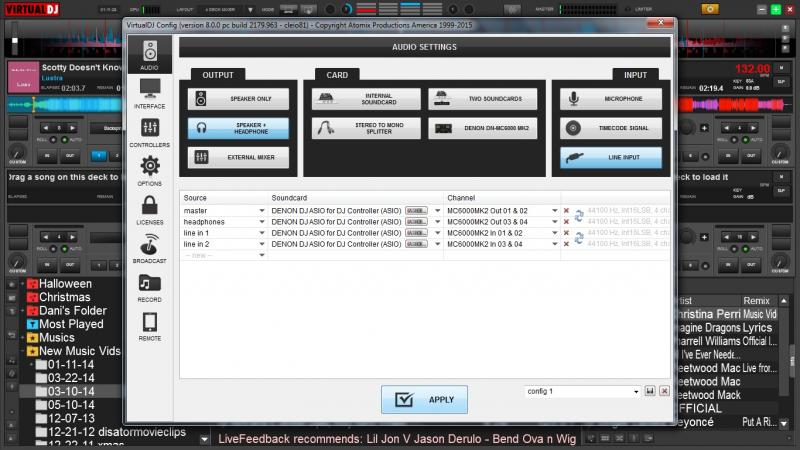Open Dani's Folder in browser
Viewport: 800px width, 450px height.
point(73,311)
